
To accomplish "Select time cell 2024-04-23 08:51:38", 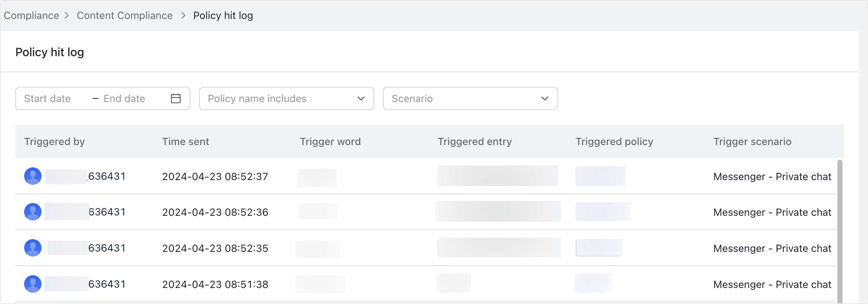I will coord(215,284).
